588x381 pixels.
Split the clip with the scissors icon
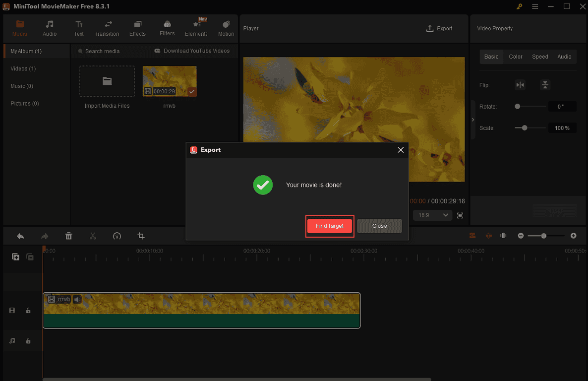93,236
